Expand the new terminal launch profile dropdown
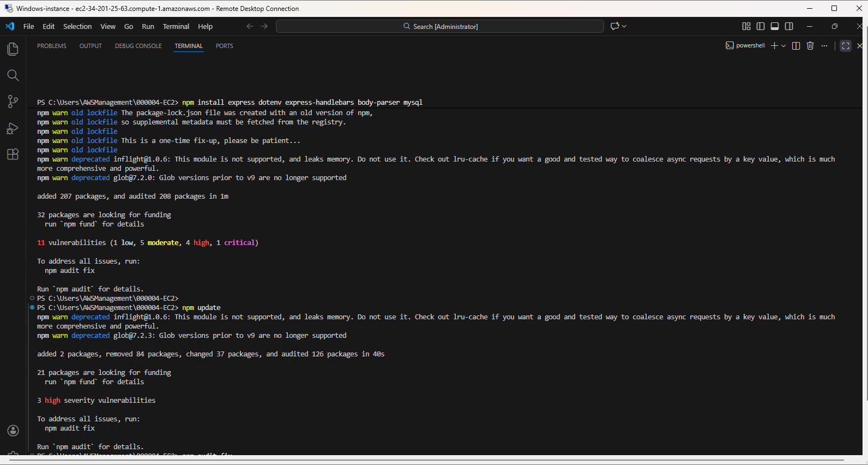The height and width of the screenshot is (465, 868). (x=783, y=46)
